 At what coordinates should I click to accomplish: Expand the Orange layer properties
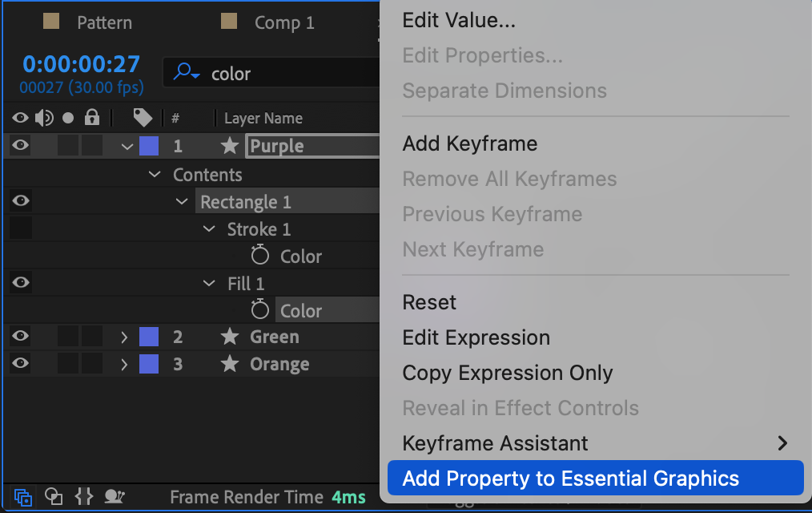pos(124,365)
